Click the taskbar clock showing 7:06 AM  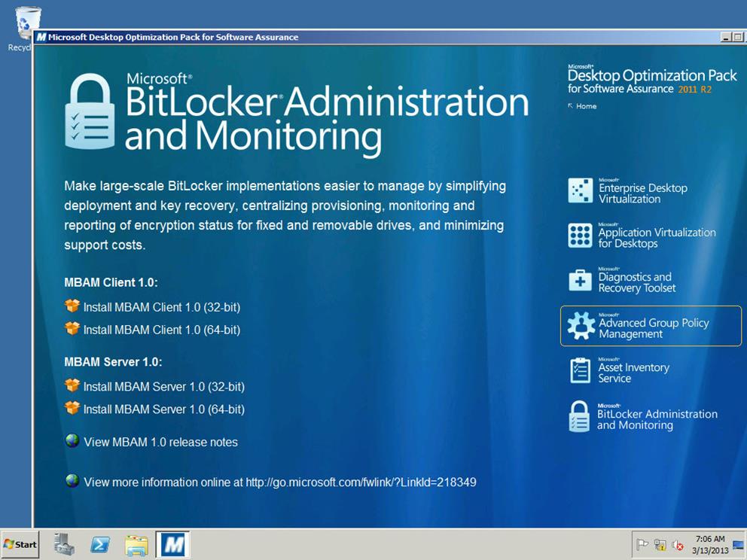[710, 544]
